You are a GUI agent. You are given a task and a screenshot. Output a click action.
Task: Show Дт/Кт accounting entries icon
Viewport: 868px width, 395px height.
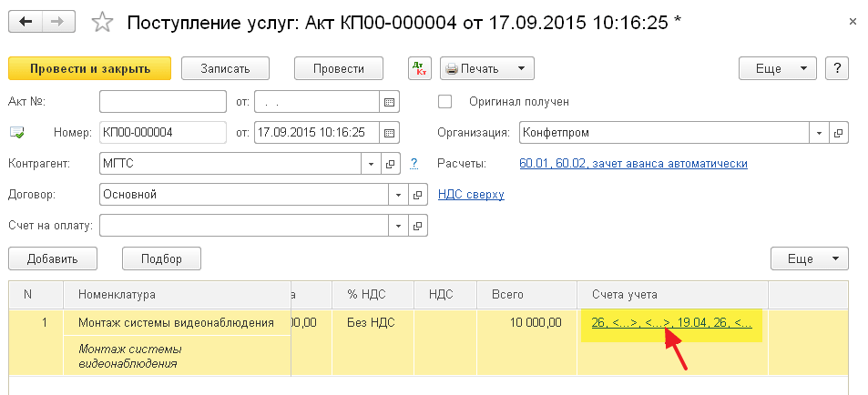[x=419, y=68]
